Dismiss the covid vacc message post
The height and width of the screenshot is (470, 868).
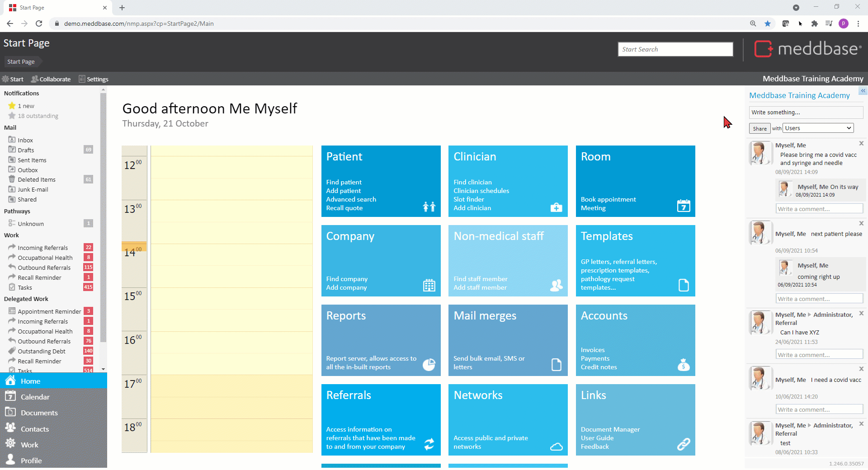click(861, 144)
